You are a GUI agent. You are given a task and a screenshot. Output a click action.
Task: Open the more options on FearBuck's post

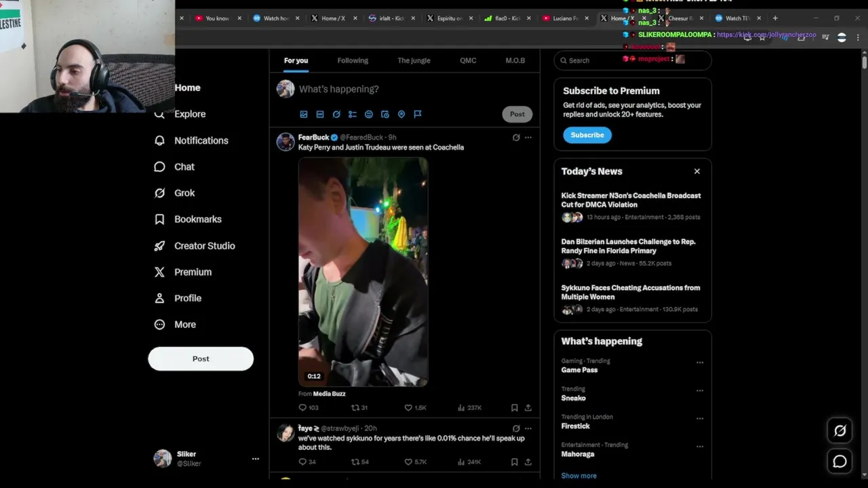tap(528, 138)
